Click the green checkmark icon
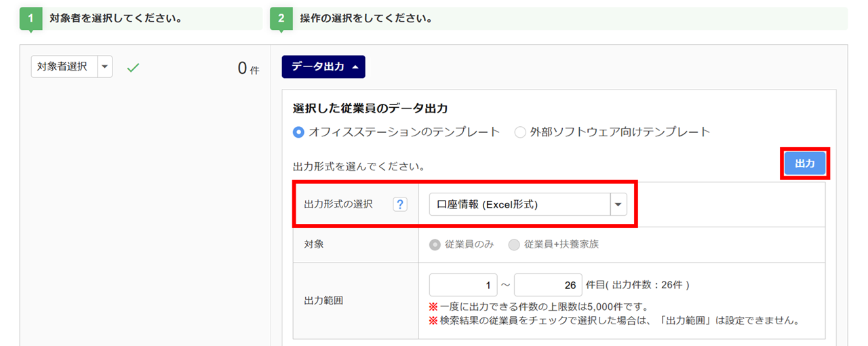868x346 pixels. pyautogui.click(x=133, y=67)
